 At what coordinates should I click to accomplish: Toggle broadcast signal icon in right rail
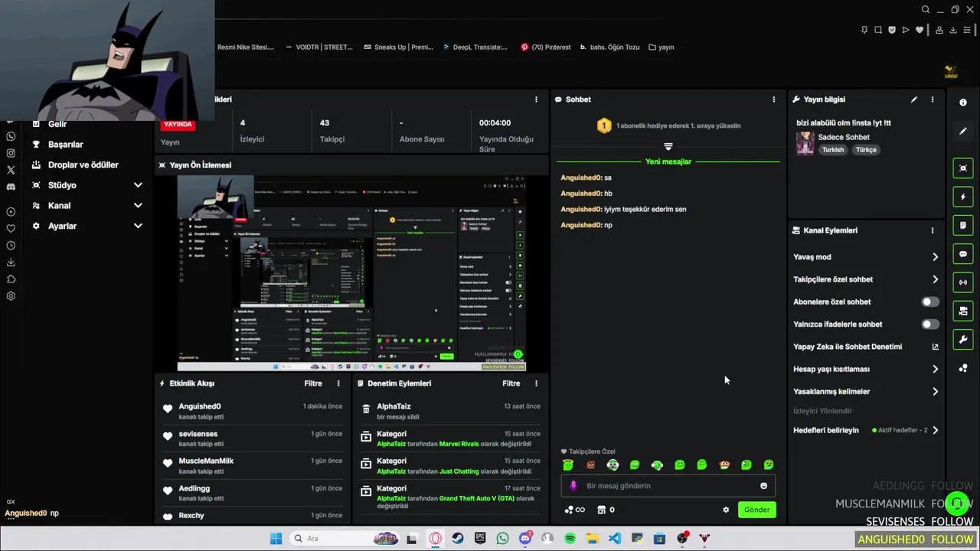point(963,282)
